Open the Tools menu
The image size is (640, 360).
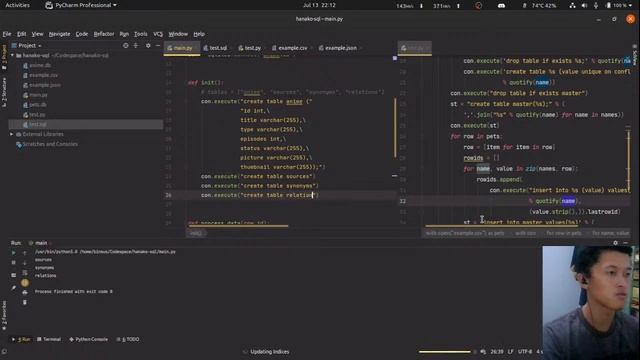click(x=140, y=34)
